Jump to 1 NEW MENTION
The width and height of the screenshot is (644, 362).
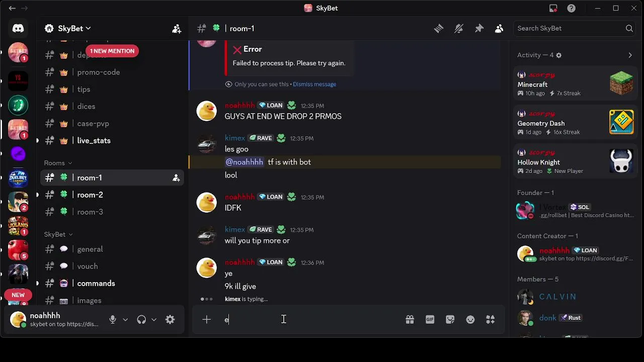[x=112, y=51]
